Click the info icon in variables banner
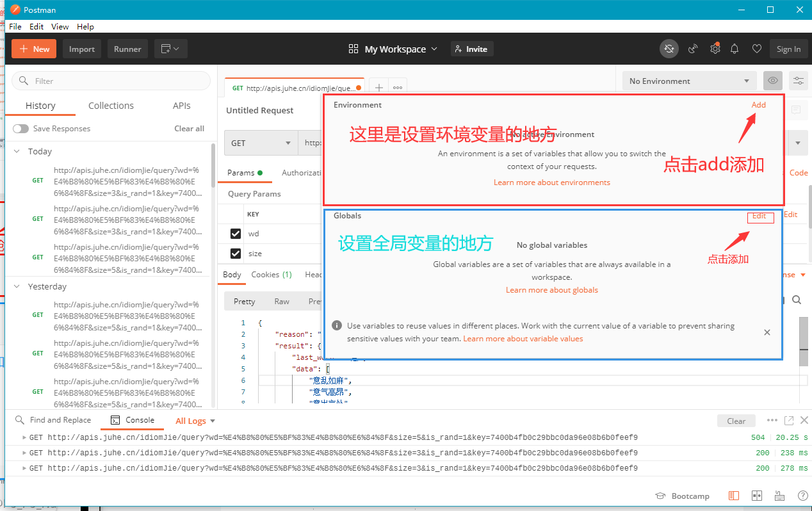Viewport: 812px width, 511px height. pos(337,325)
